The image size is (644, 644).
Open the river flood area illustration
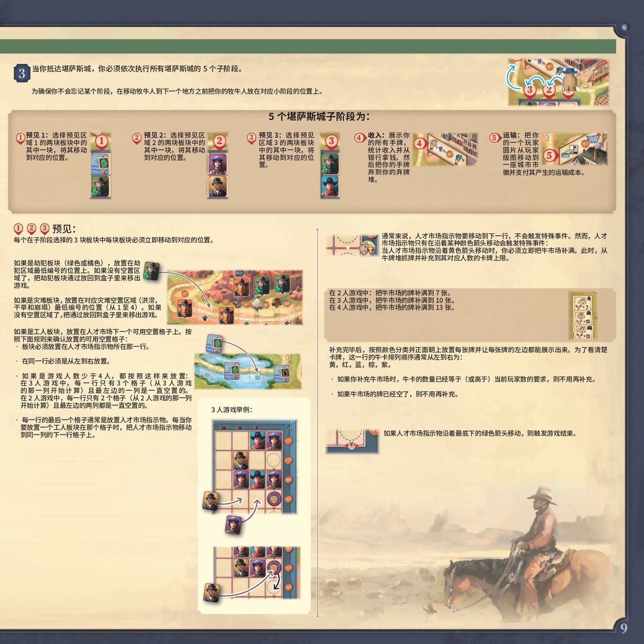(x=248, y=371)
